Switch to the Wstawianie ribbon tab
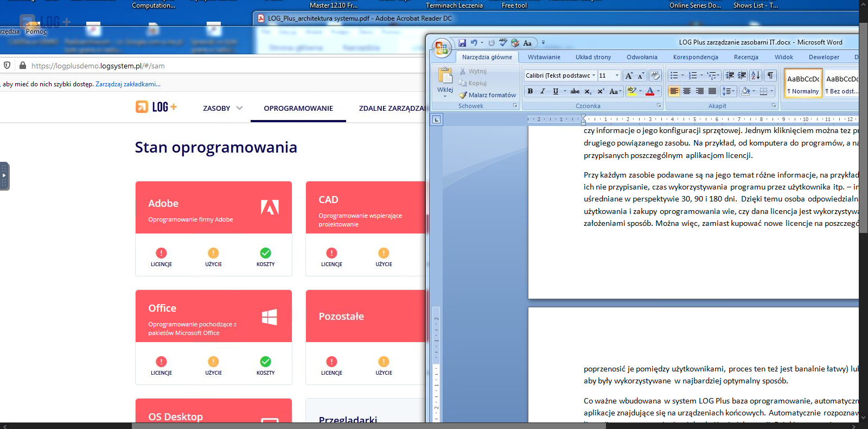The image size is (868, 429). point(544,57)
